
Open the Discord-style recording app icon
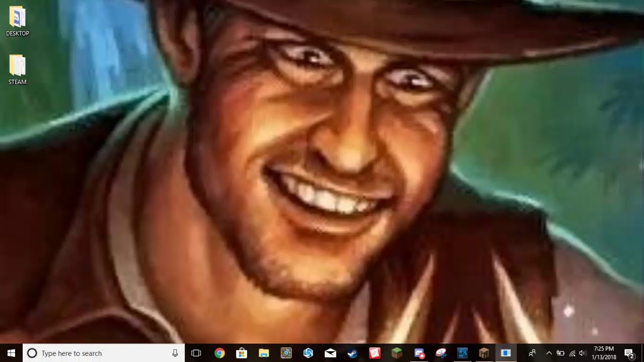click(419, 353)
